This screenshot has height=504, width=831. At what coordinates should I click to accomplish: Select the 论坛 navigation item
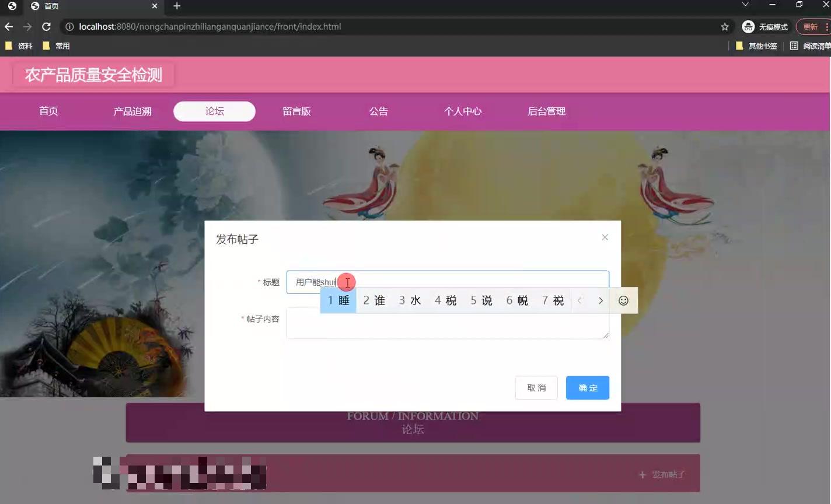pyautogui.click(x=214, y=111)
